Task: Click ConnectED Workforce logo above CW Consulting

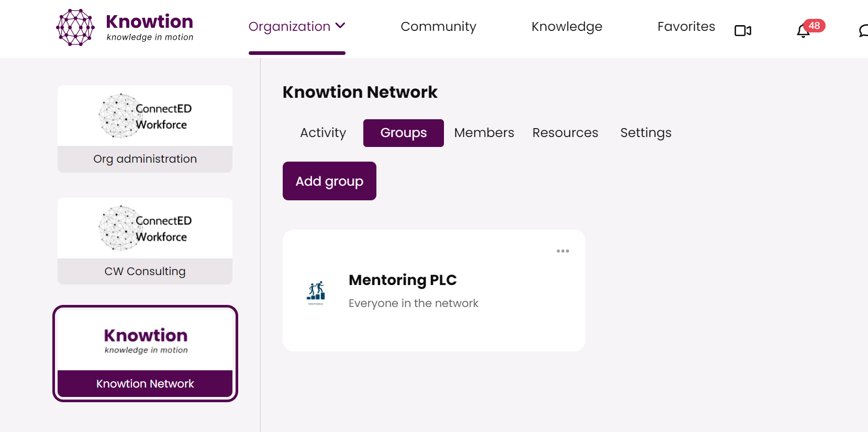Action: point(145,228)
